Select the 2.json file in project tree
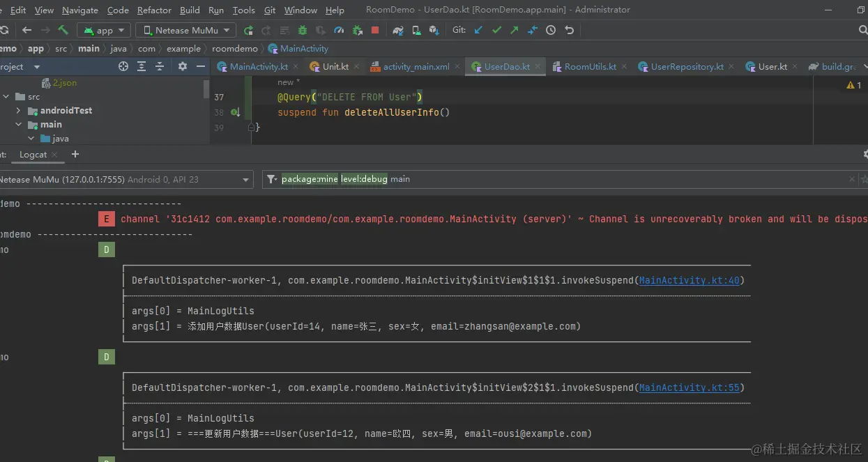The width and height of the screenshot is (868, 462). point(59,83)
